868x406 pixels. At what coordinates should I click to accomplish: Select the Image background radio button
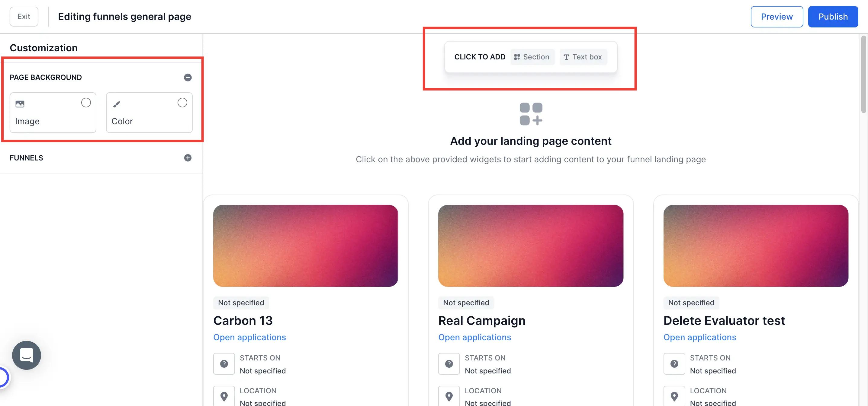[x=86, y=103]
